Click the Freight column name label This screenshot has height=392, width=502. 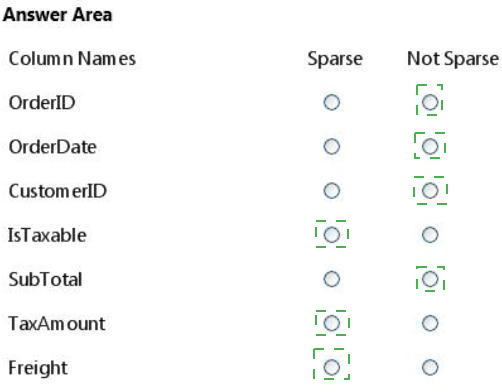pos(38,368)
